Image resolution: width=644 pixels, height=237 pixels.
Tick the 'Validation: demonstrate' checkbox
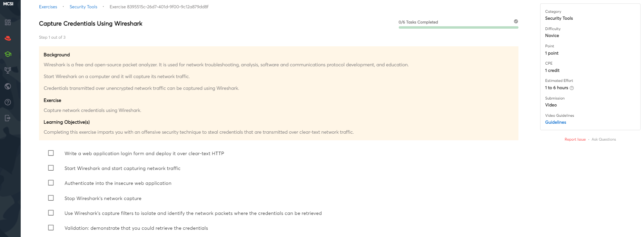(51, 228)
